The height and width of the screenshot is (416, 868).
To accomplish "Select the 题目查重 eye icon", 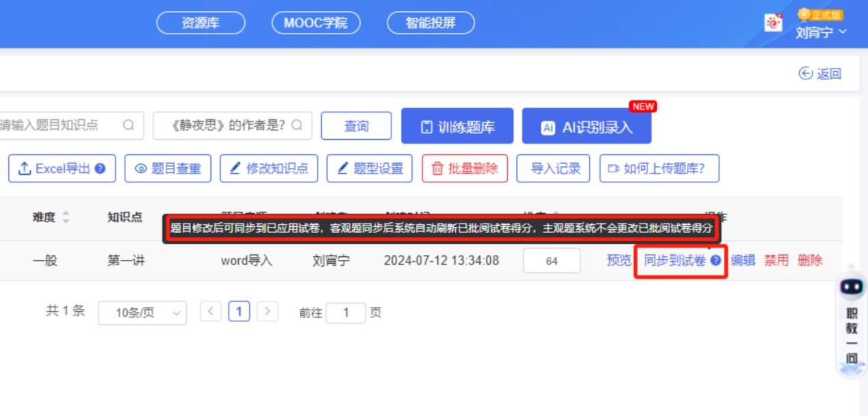I will (x=142, y=168).
